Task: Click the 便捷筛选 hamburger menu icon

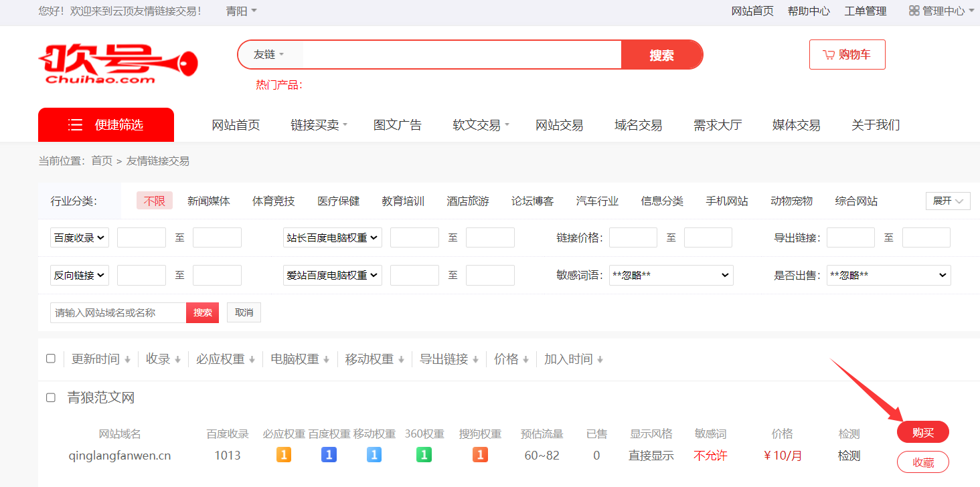Action: coord(76,125)
